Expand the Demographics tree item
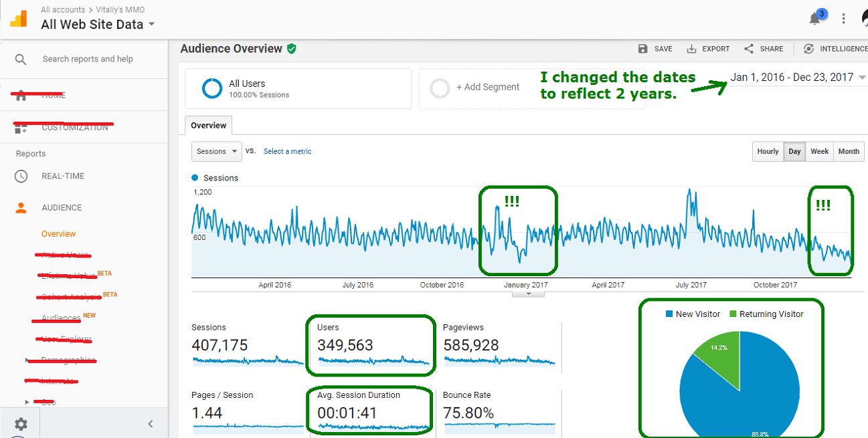Viewport: 868px width, 438px height. pos(27,360)
